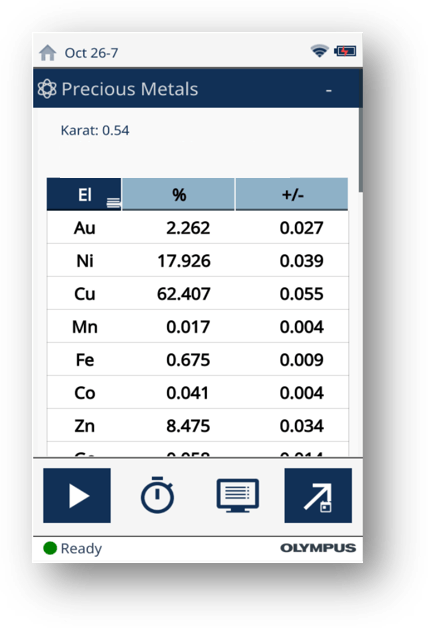Click the green Ready status indicator
Viewport: 428px width, 628px height.
tap(50, 548)
